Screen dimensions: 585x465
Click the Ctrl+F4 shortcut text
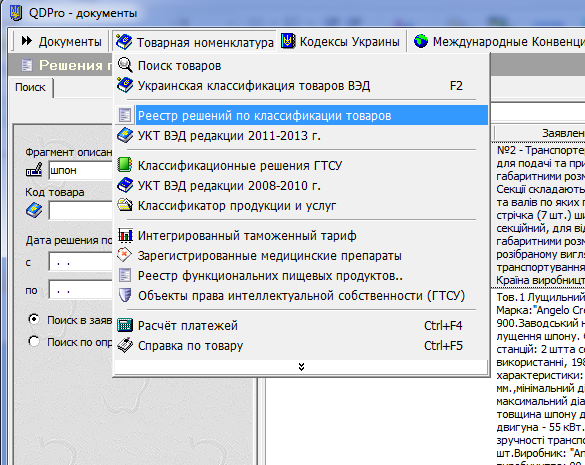pyautogui.click(x=443, y=326)
